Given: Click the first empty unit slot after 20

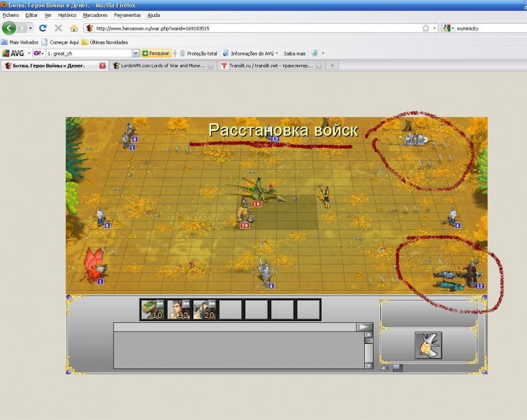Looking at the screenshot, I should pos(231,309).
